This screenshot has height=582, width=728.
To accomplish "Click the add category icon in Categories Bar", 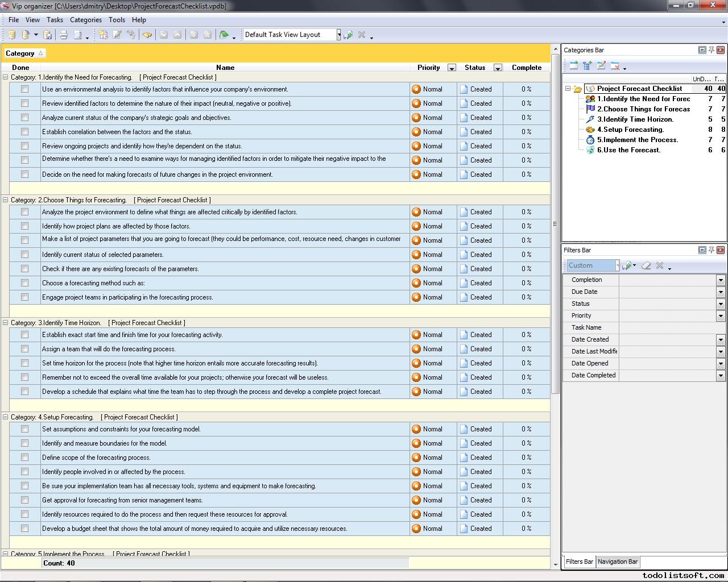I will point(573,66).
